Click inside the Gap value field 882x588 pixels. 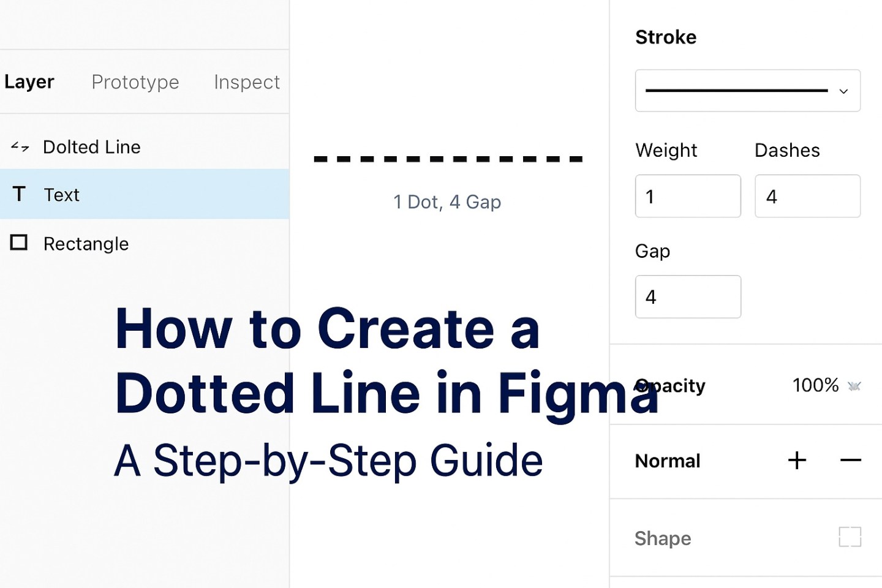(688, 296)
